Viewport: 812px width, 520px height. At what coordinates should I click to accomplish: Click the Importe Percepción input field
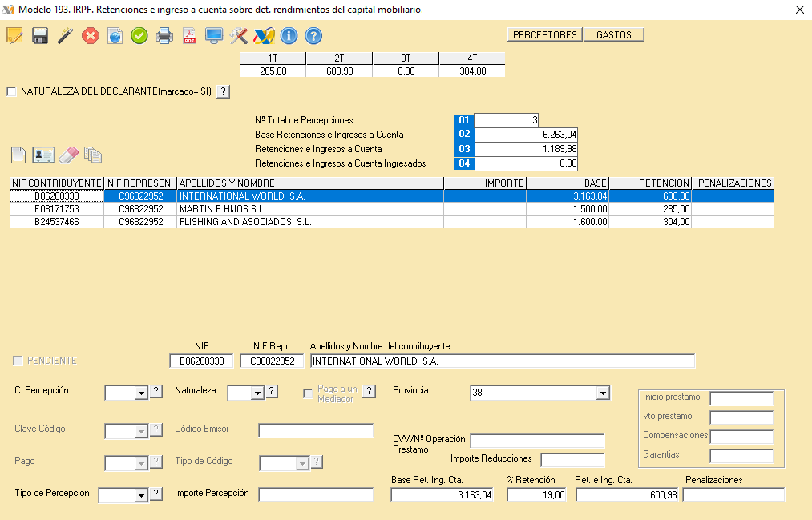pos(316,495)
